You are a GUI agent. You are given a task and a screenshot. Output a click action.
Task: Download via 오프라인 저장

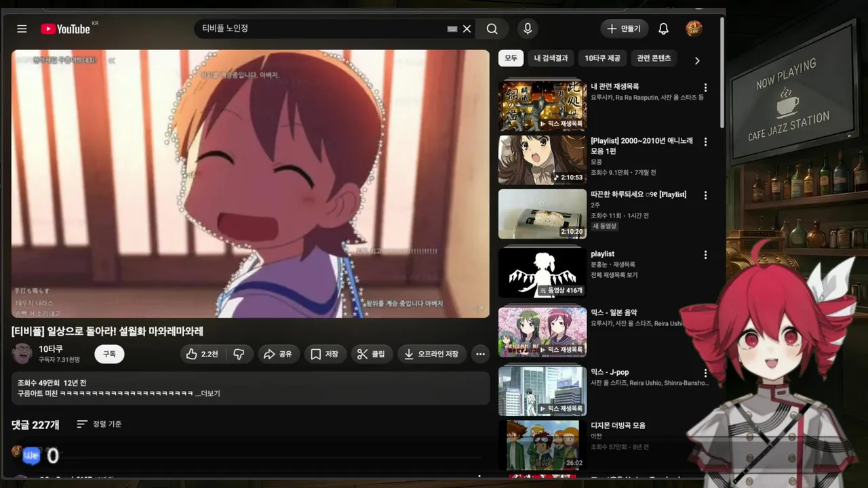431,354
